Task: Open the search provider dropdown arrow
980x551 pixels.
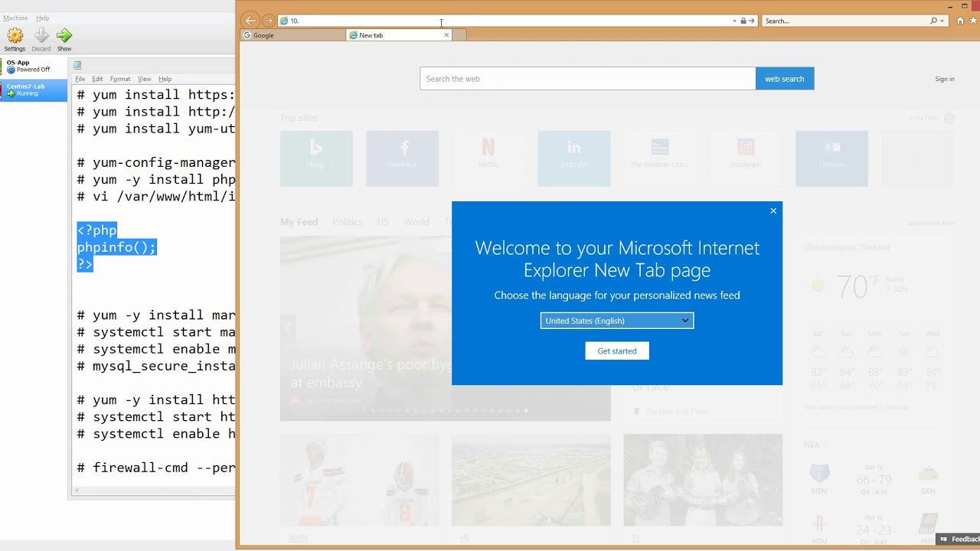Action: [x=942, y=21]
